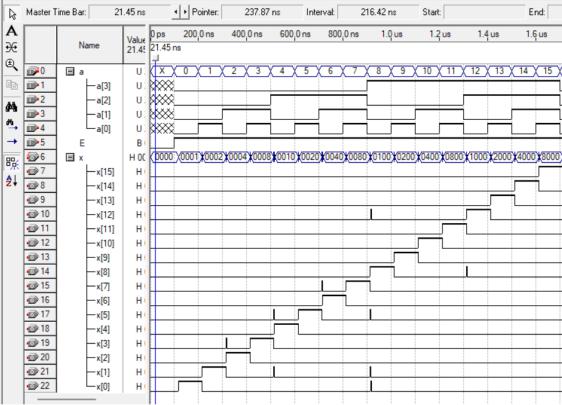
Task: Click the 400.0 ns timescale mark
Action: 247,34
